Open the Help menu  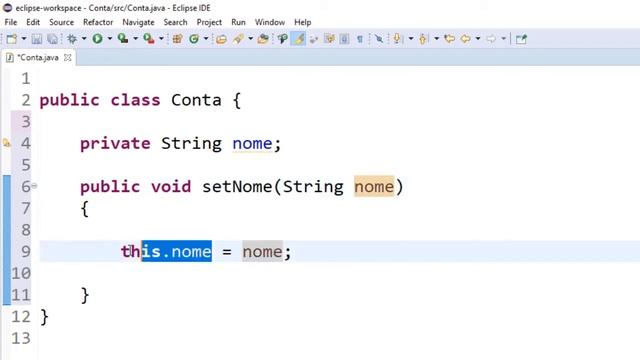click(x=302, y=22)
